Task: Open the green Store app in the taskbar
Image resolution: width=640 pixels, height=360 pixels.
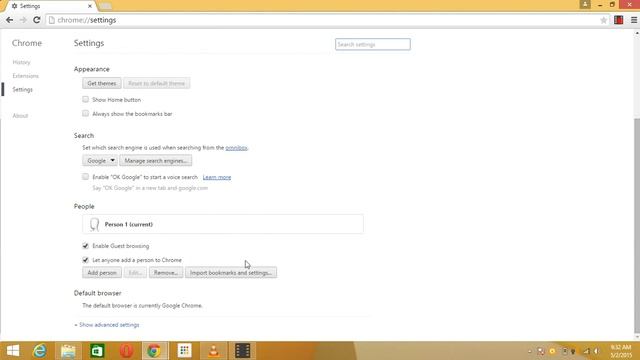Action: coord(97,351)
